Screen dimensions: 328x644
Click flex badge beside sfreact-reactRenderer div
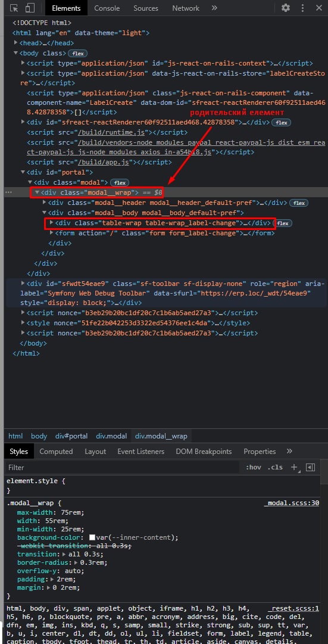pos(281,122)
